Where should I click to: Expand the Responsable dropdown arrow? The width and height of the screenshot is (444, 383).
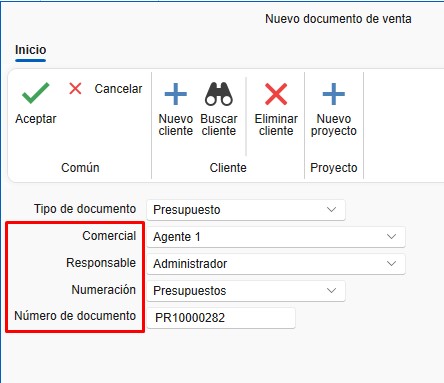tap(391, 263)
